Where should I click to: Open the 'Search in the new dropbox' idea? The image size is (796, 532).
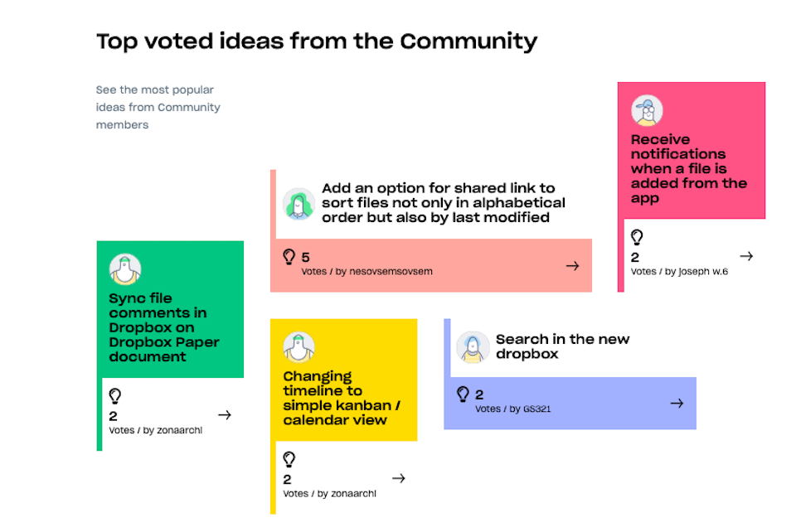562,346
